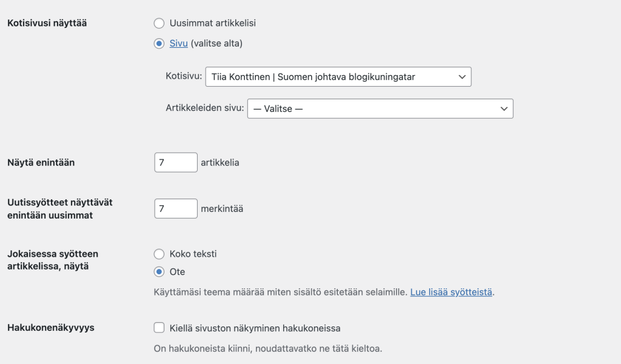Click the Koko teksti label text
Viewport: 621px width, 364px height.
click(193, 254)
